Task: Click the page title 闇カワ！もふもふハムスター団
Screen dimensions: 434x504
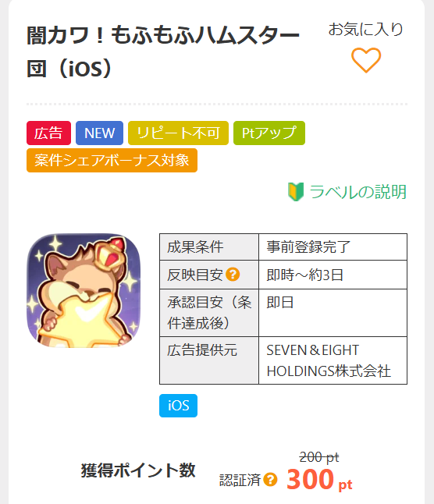Action: point(163,51)
